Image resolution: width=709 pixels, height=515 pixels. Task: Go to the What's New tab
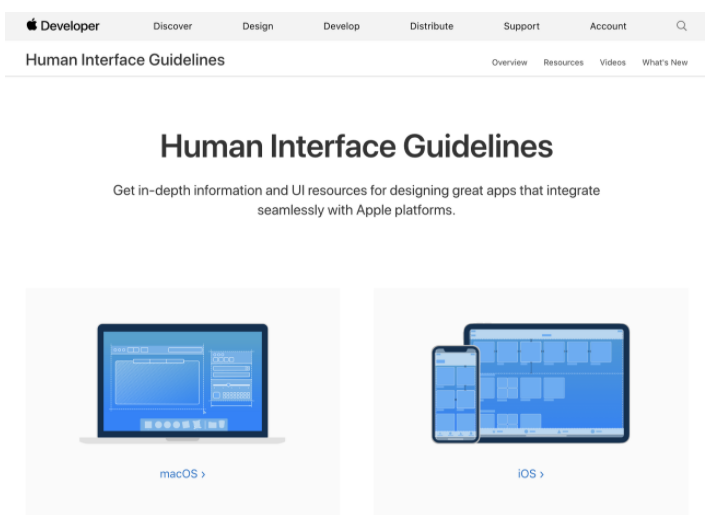coord(665,62)
